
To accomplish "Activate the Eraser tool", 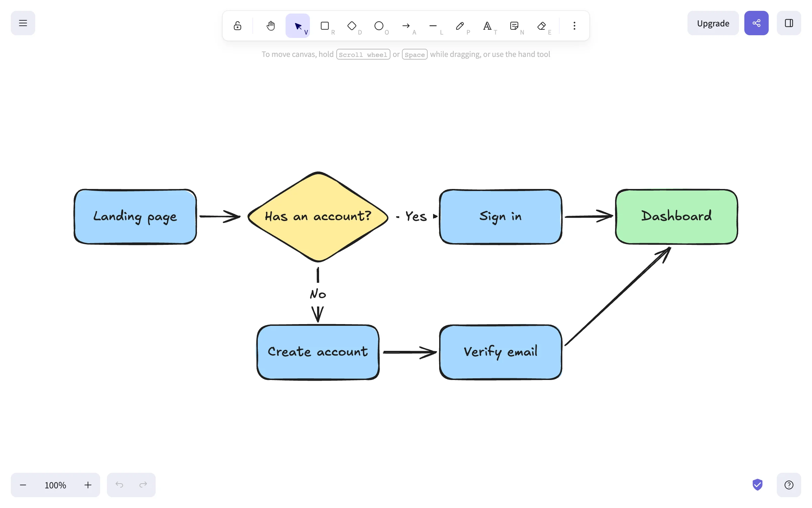I will [x=541, y=26].
